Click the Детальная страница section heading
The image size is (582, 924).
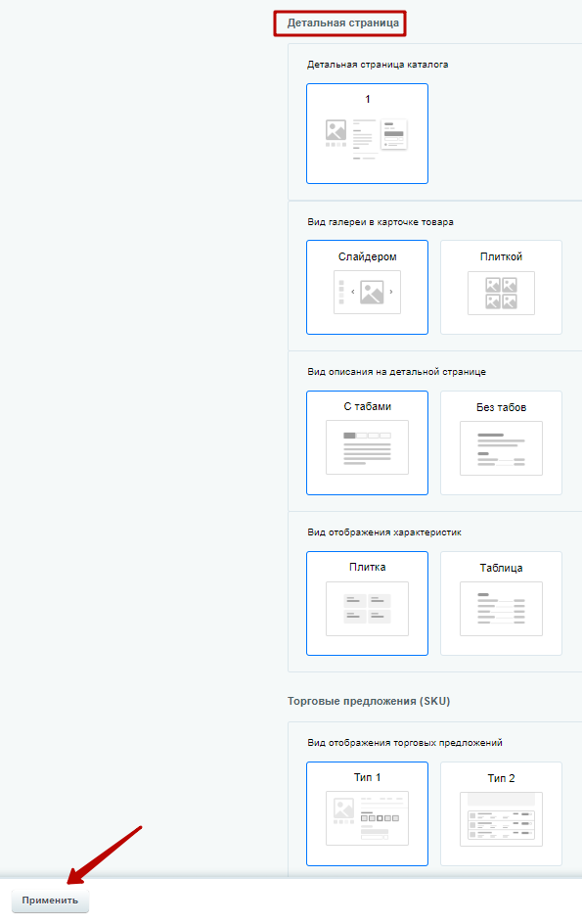pyautogui.click(x=342, y=23)
